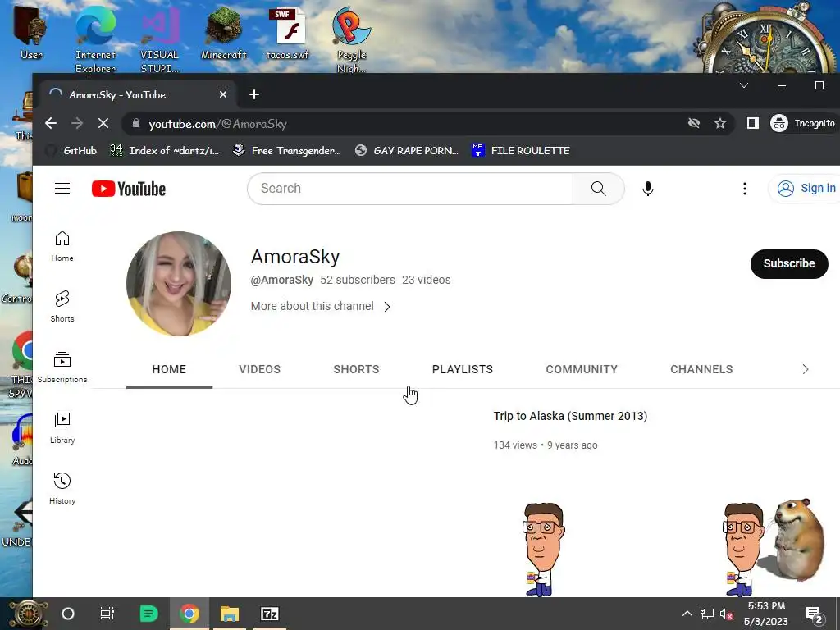Open Cortana circle on taskbar
The width and height of the screenshot is (840, 630).
click(68, 614)
